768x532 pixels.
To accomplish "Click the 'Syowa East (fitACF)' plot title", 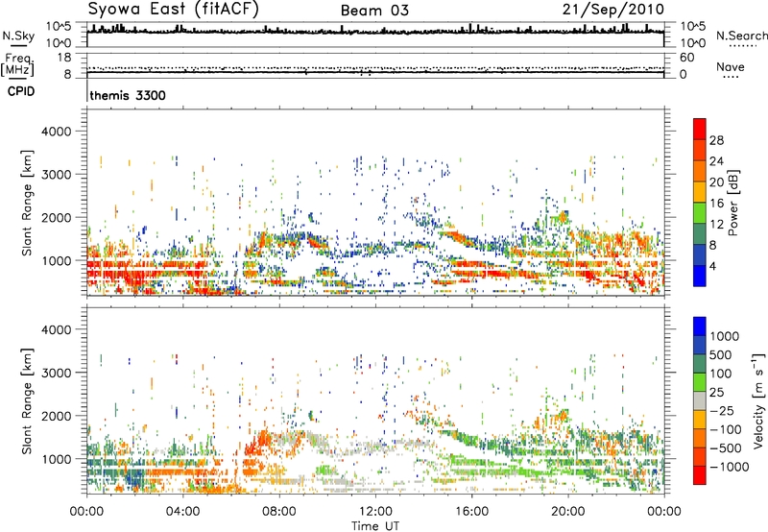I will [x=174, y=10].
